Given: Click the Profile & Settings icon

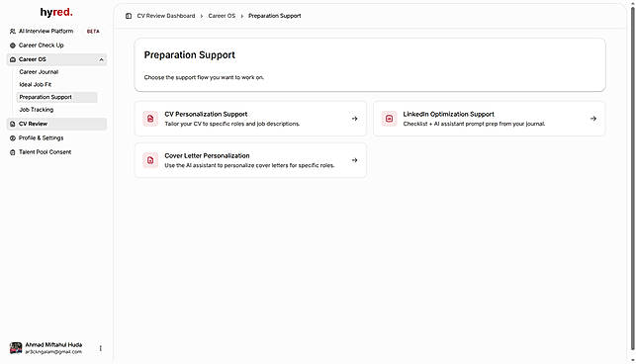Looking at the screenshot, I should click(13, 137).
